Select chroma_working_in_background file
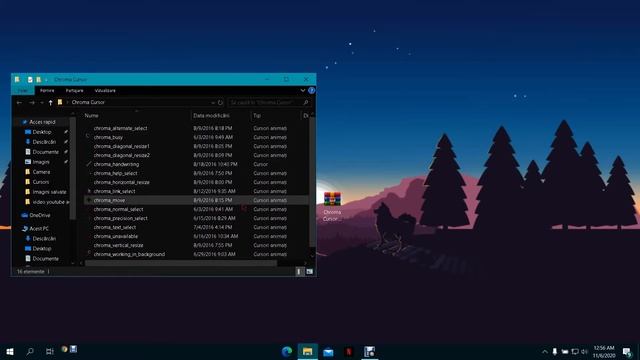 [x=129, y=254]
